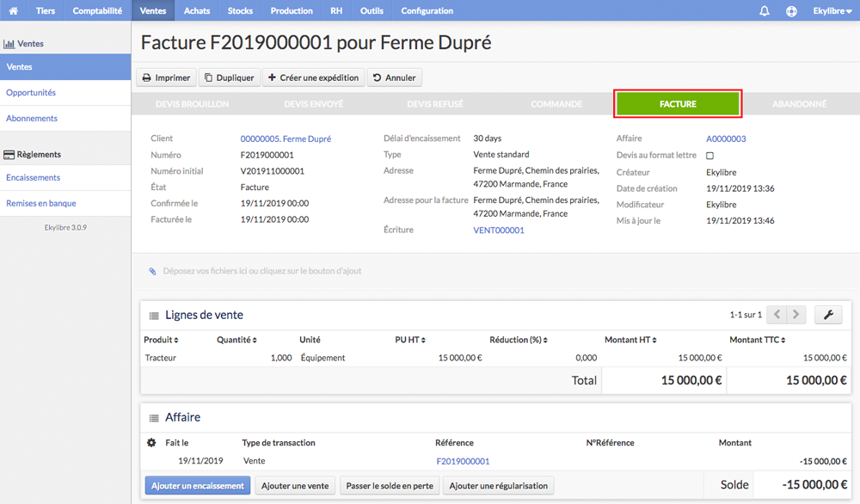Go to next page of sale lines

point(796,314)
